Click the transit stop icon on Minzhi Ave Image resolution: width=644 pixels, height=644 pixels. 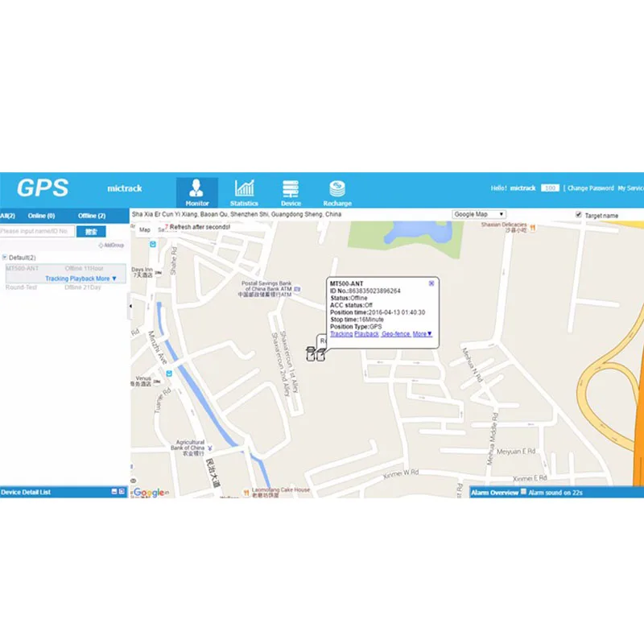tap(169, 374)
